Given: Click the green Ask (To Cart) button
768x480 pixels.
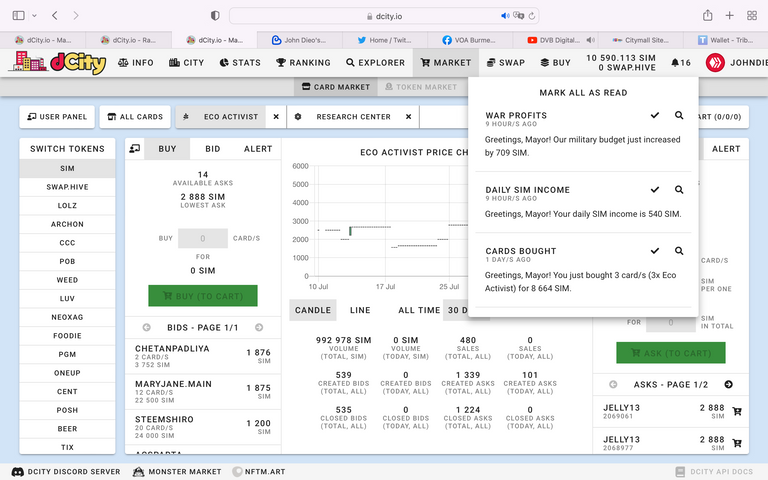Looking at the screenshot, I should [x=671, y=353].
